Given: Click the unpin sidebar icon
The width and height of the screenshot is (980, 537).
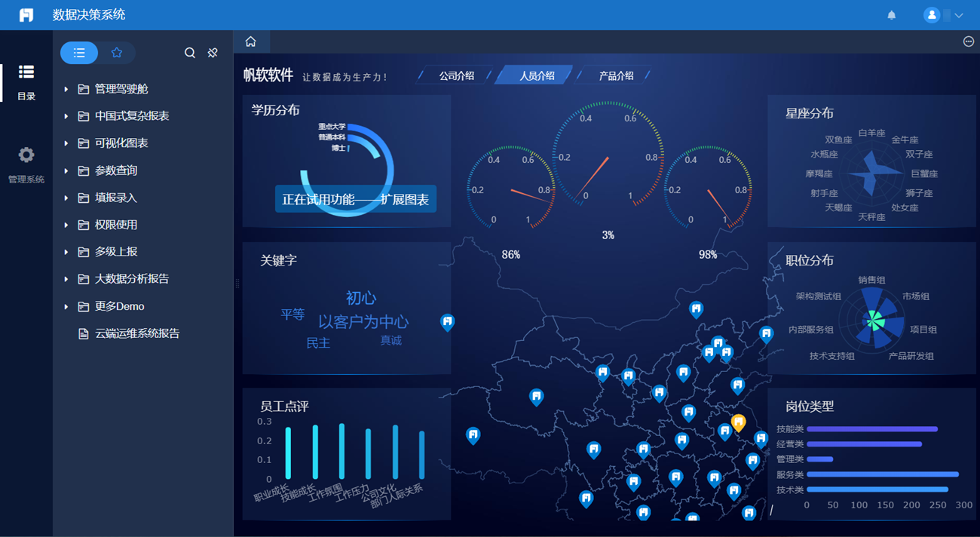Looking at the screenshot, I should 213,53.
